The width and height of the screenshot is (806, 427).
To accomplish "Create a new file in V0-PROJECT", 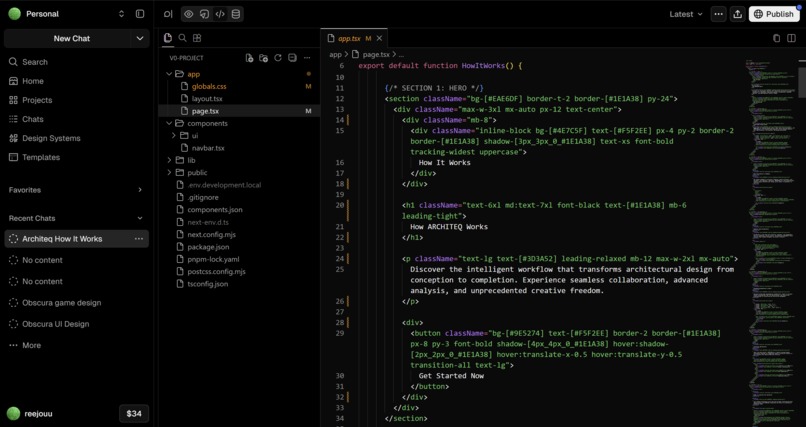I will (x=249, y=58).
